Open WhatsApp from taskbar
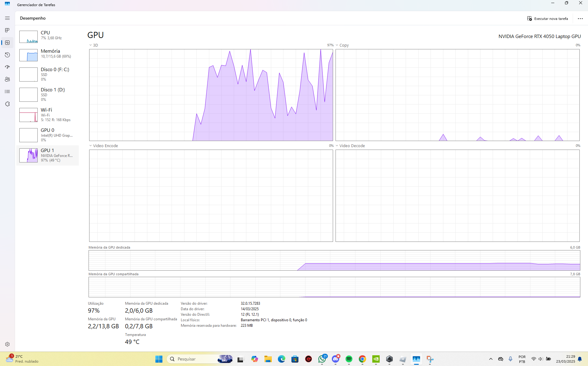The height and width of the screenshot is (366, 588). coord(322,359)
